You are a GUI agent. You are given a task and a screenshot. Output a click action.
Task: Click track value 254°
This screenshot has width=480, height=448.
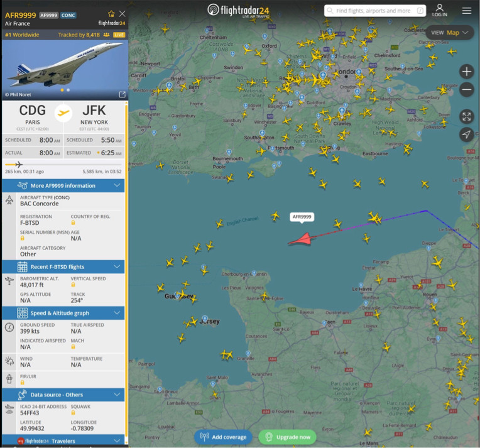point(77,301)
